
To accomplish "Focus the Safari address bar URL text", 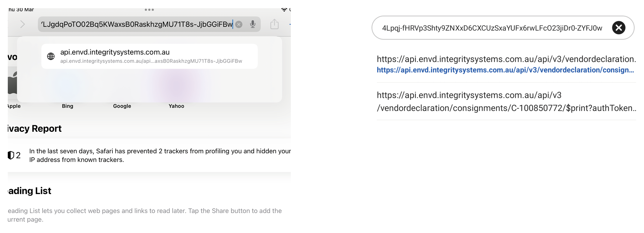I will tap(137, 24).
